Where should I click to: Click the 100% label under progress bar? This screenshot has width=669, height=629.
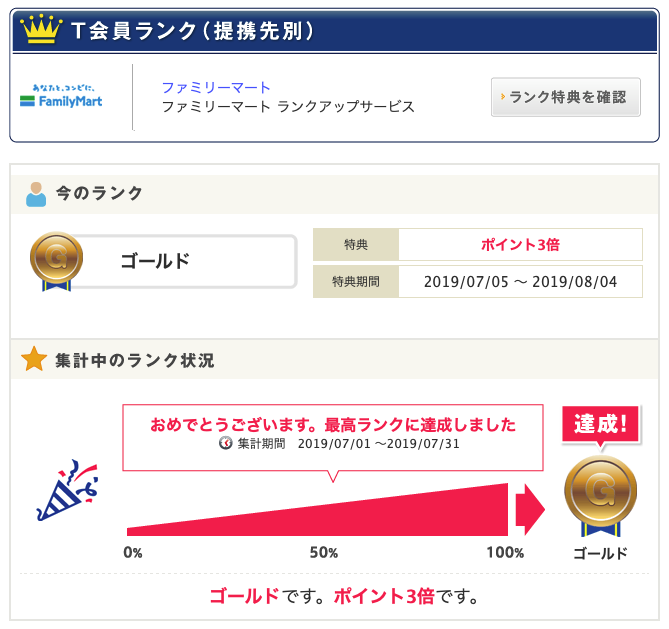point(505,553)
